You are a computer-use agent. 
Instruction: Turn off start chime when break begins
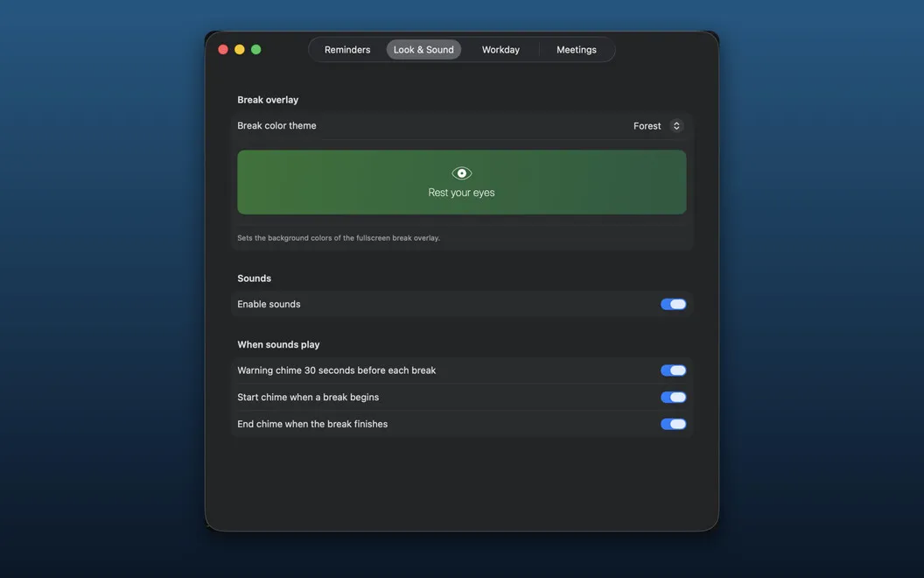[673, 397]
